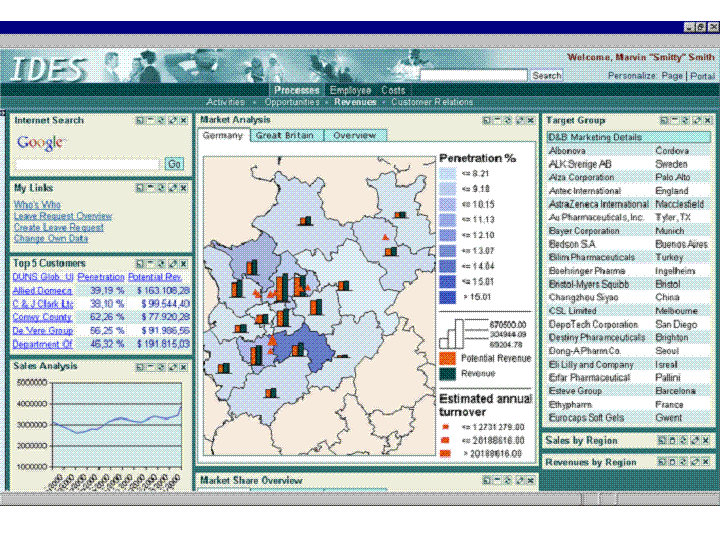Click pencil edit icon of My Links panel

[172, 188]
